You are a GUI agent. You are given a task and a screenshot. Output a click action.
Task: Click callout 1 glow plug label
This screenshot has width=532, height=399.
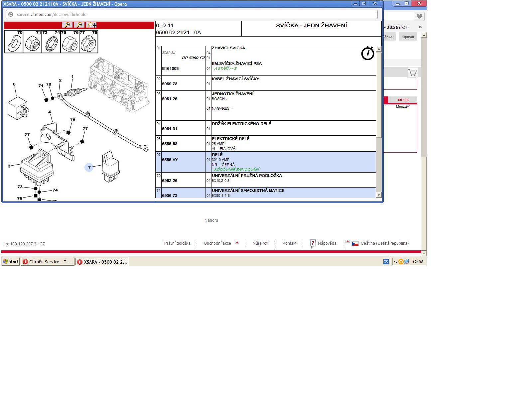(72, 76)
